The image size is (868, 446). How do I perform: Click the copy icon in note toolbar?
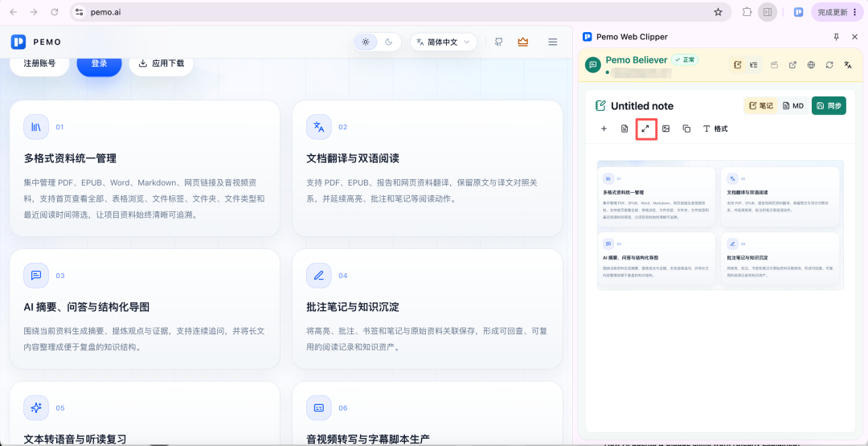tap(686, 129)
